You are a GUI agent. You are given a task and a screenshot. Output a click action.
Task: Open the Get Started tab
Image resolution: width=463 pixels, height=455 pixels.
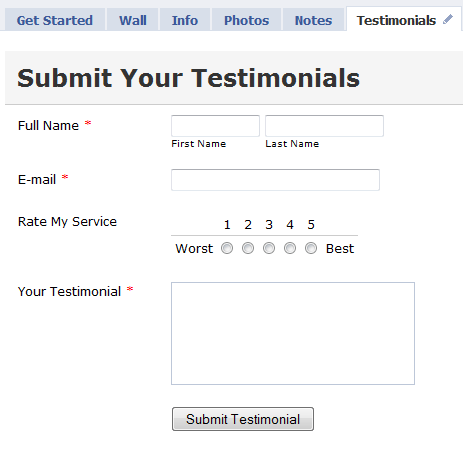(55, 20)
